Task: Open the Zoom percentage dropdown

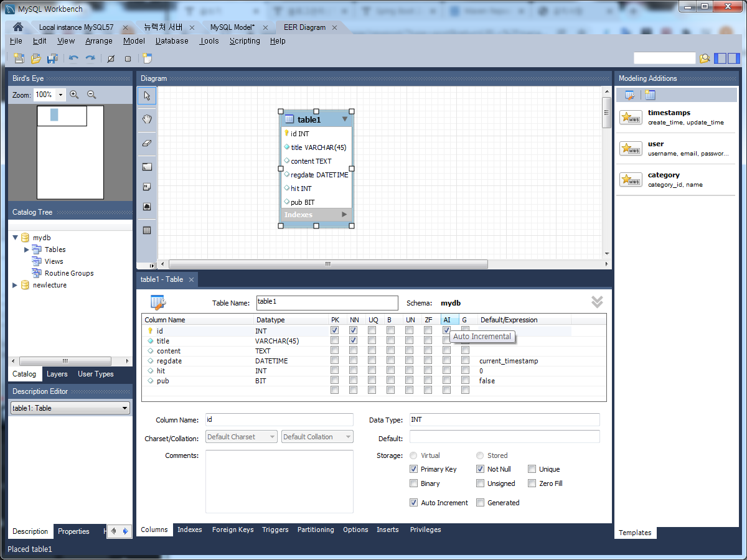Action: click(x=60, y=95)
